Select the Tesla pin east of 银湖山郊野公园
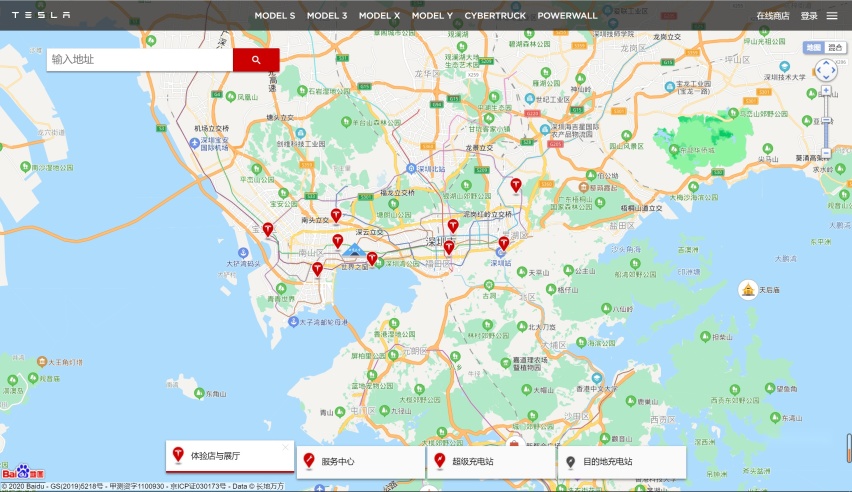 tap(516, 186)
